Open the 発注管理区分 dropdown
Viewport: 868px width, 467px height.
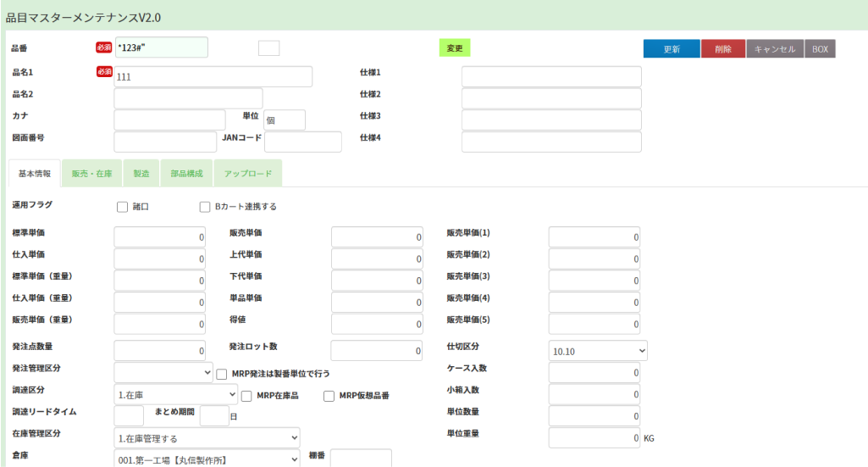tap(163, 372)
